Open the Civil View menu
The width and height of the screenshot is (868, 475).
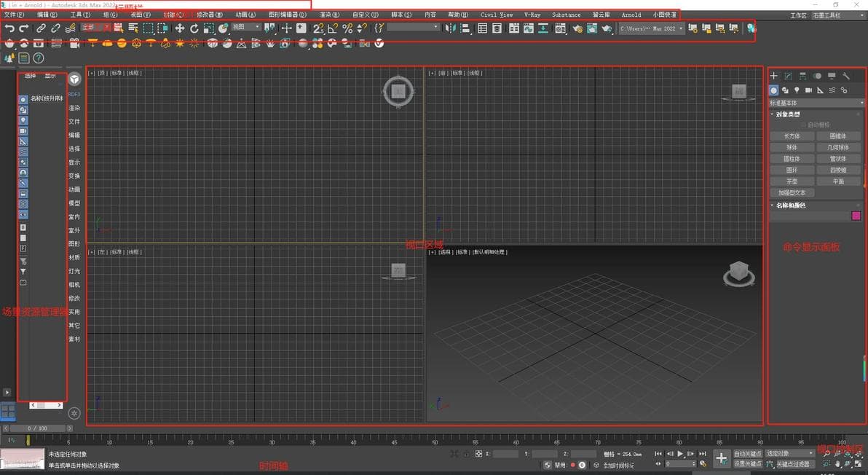point(497,15)
